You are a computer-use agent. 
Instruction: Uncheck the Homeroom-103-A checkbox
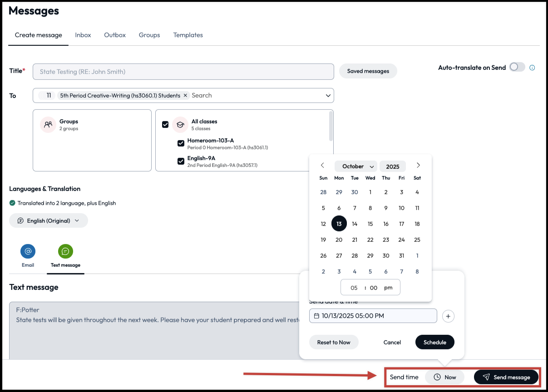[x=181, y=143]
